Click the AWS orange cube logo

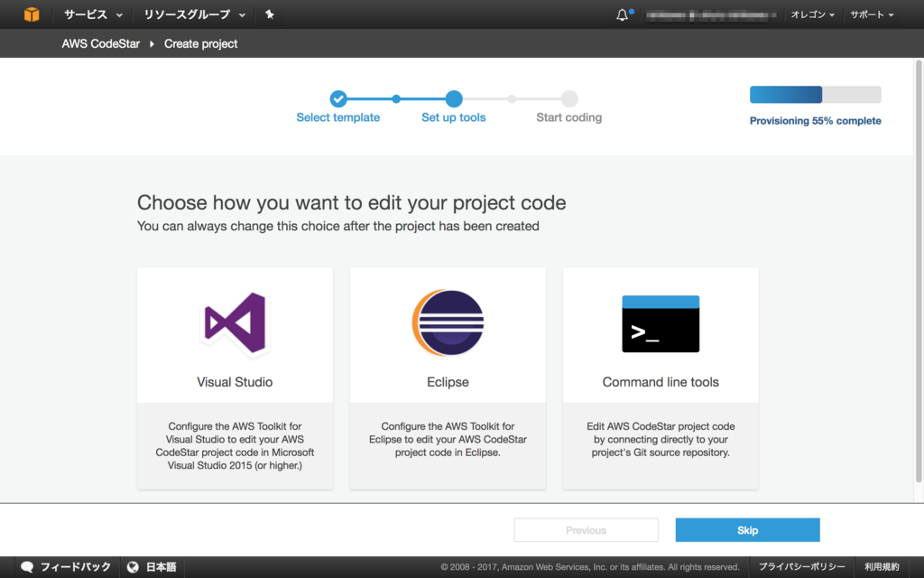tap(32, 14)
